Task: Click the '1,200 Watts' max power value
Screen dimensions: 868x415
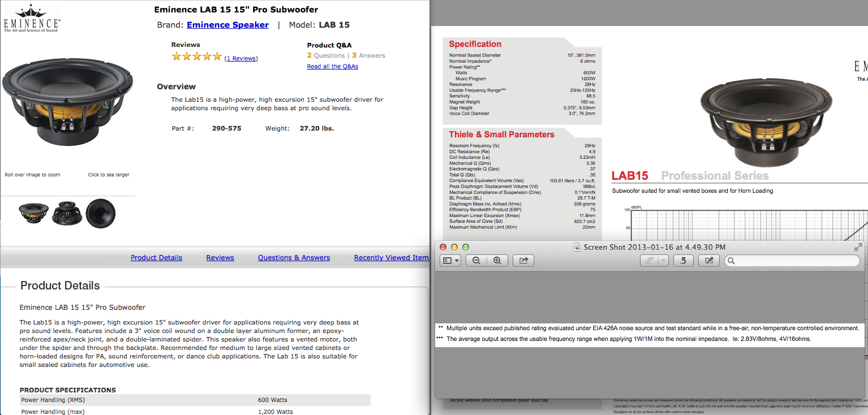Action: [276, 412]
